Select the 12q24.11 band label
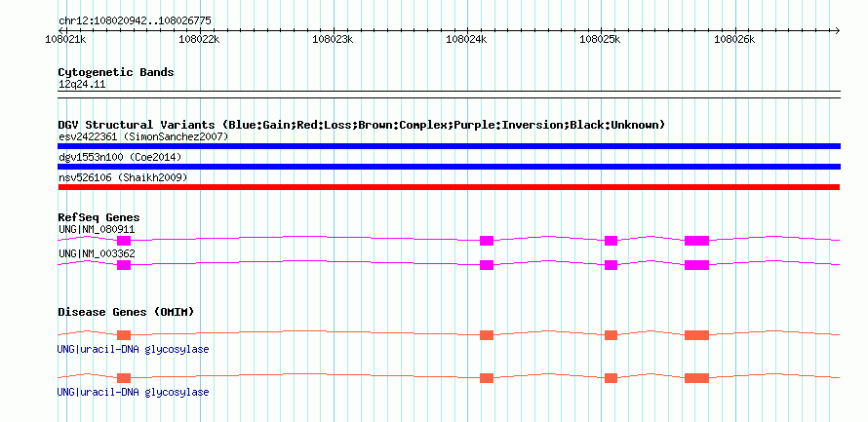 point(82,85)
